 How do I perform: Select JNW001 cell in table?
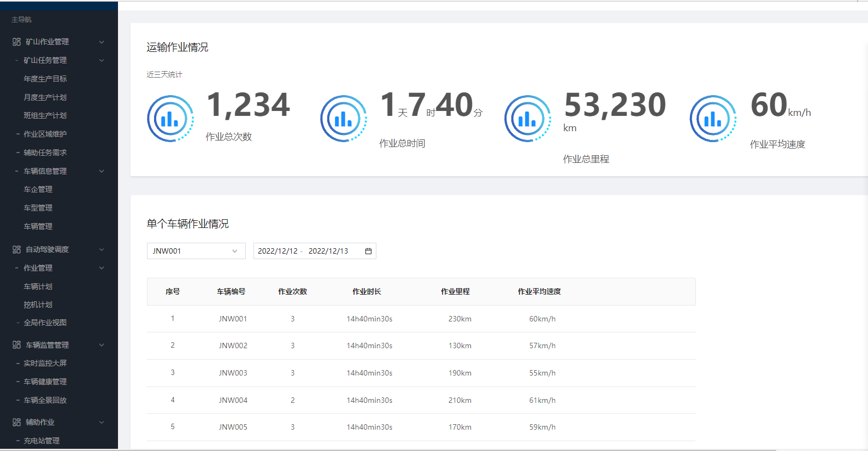point(233,319)
